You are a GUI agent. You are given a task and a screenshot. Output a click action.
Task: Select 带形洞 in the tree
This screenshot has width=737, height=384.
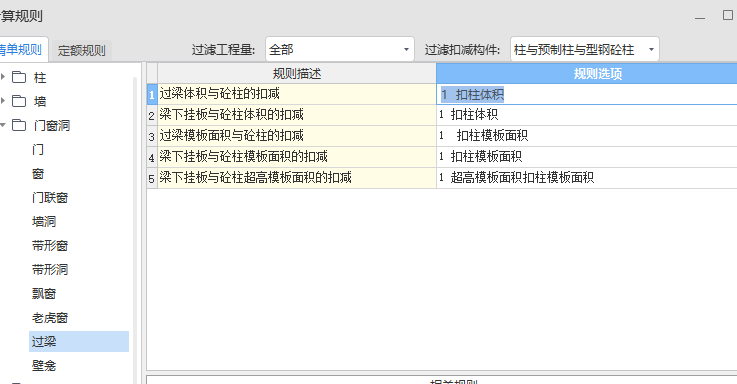click(50, 269)
